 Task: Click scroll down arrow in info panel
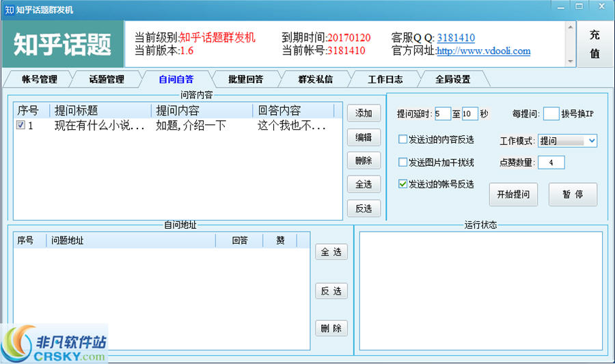coord(571,61)
